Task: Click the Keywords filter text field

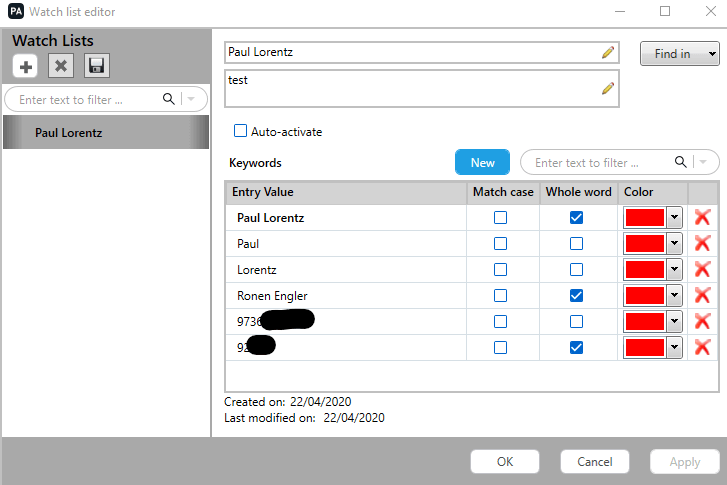Action: click(597, 162)
